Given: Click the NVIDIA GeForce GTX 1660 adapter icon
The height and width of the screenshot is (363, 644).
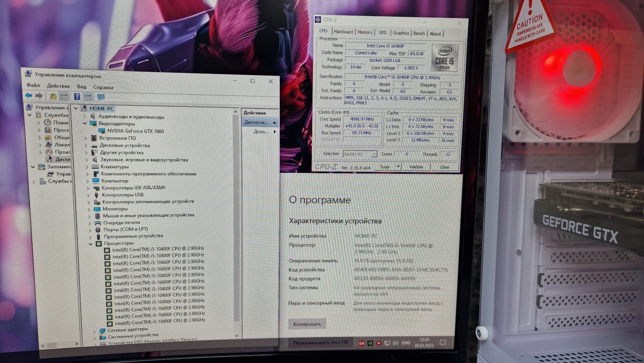Looking at the screenshot, I should coord(102,131).
